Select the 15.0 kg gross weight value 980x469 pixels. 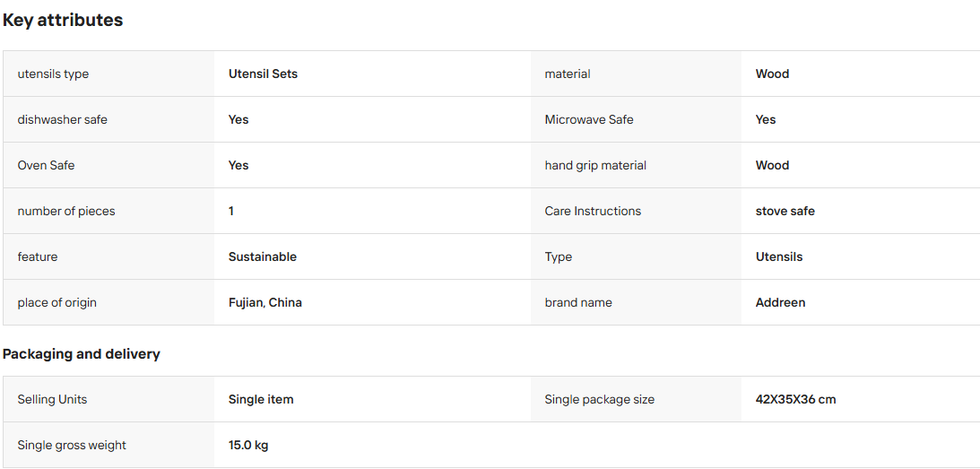click(248, 446)
